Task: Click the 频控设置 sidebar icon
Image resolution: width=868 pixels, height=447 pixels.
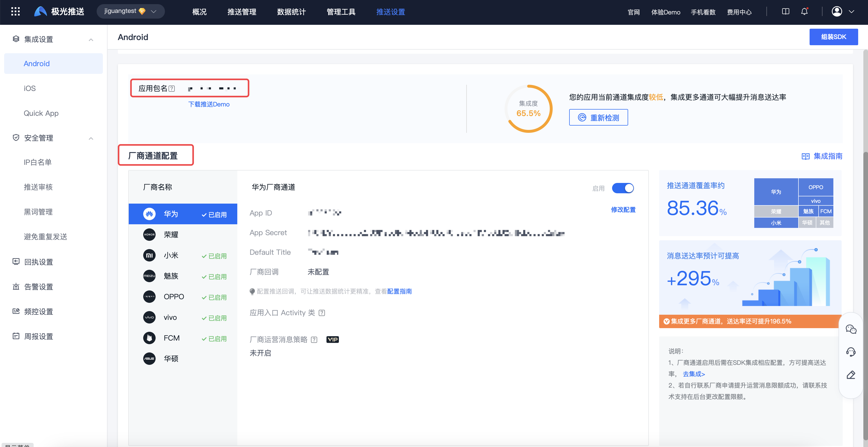Action: [16, 311]
